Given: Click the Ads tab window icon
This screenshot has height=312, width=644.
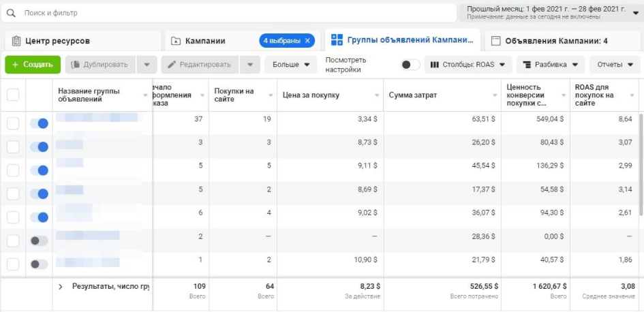Looking at the screenshot, I should tap(495, 41).
